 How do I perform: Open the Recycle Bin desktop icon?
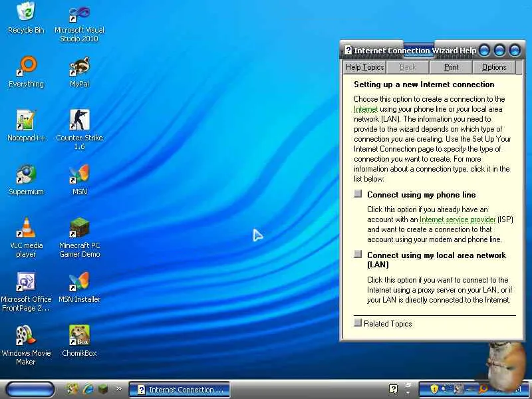point(26,18)
